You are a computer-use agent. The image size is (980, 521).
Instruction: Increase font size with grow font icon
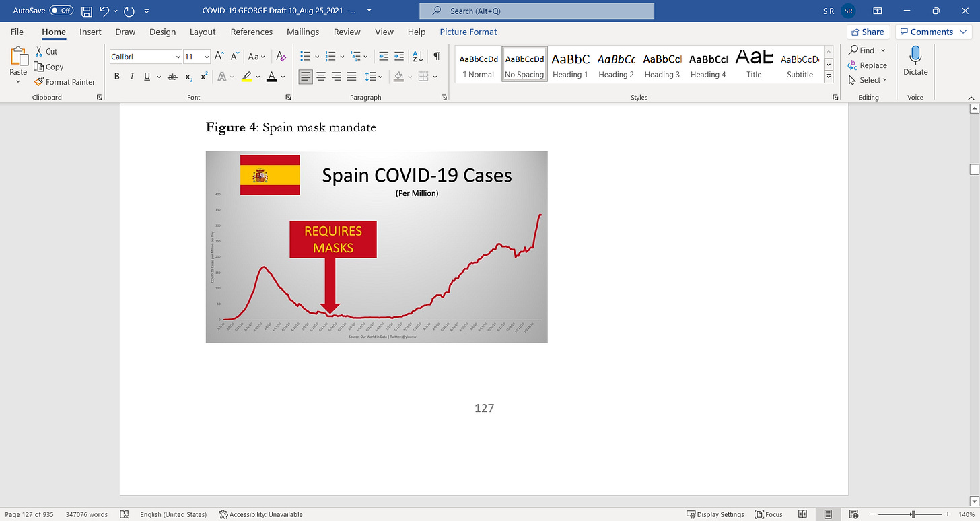[x=219, y=57]
